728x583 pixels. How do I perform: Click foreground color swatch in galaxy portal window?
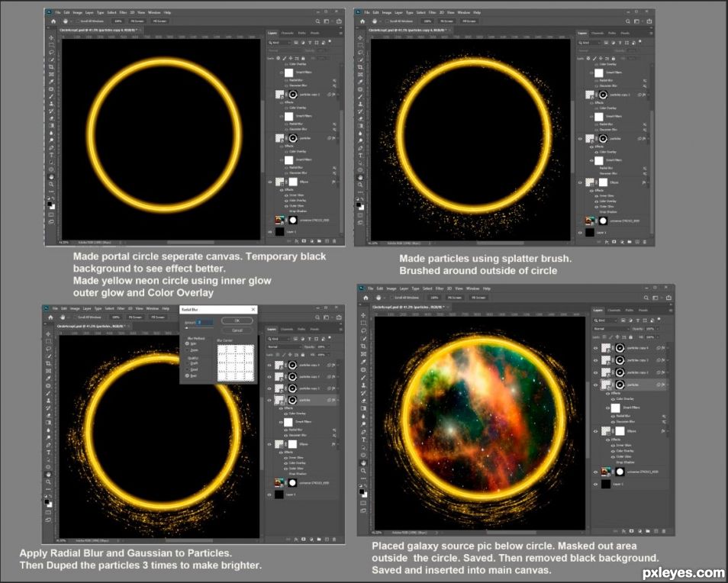click(362, 491)
